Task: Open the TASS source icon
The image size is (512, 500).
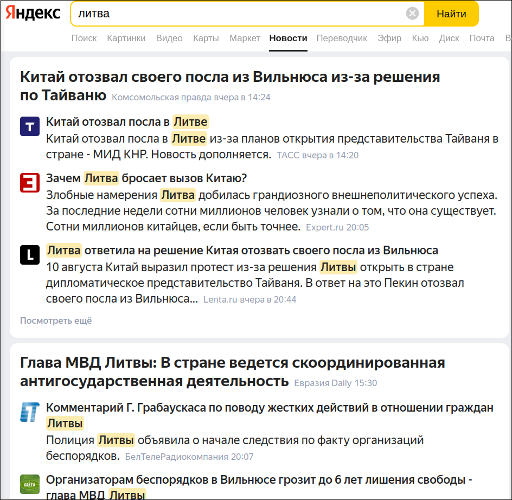Action: click(30, 126)
